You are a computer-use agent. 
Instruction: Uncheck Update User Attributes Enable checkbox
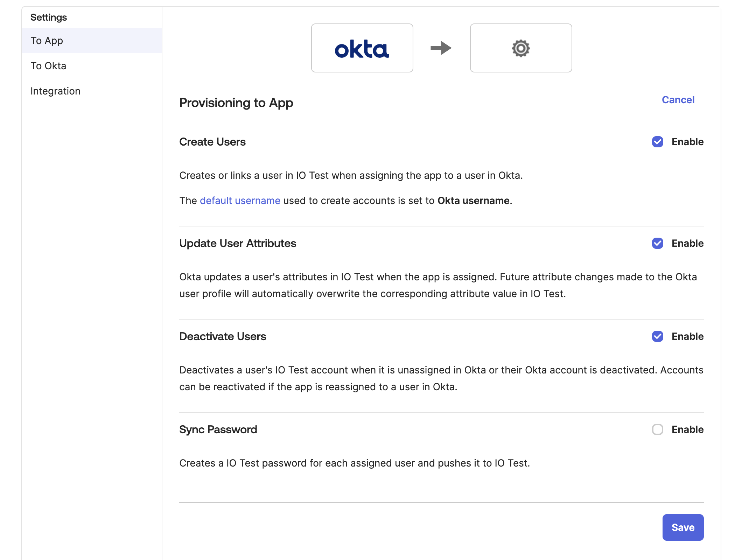pos(658,243)
